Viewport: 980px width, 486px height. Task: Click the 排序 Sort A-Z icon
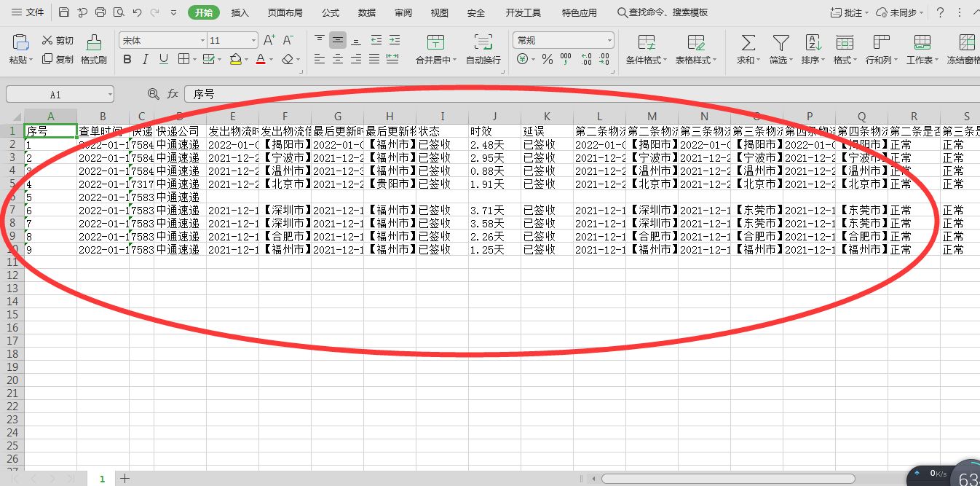pyautogui.click(x=813, y=42)
